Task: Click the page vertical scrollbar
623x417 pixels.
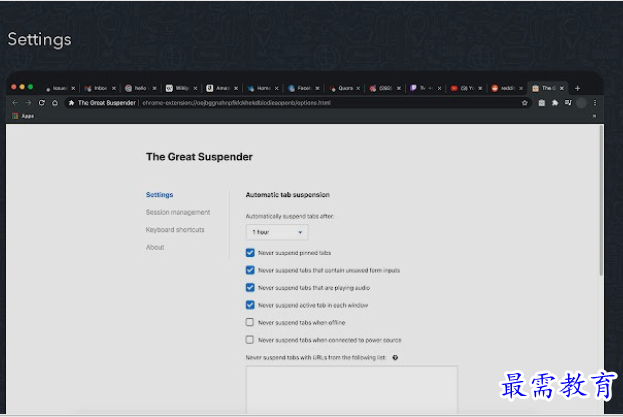Action: 601,201
